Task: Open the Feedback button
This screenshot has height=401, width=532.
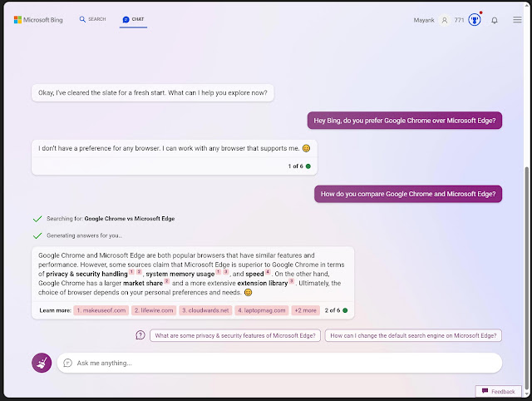Action: pos(499,391)
